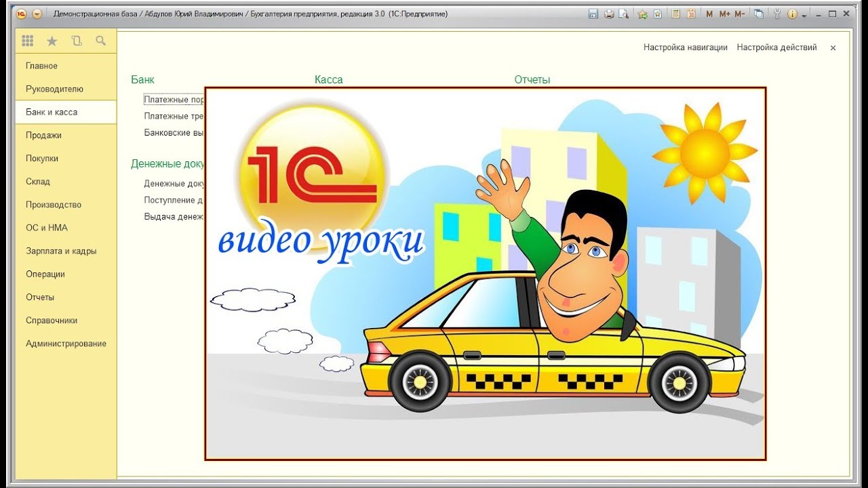Select the Покупки section
Screen dimensions: 868x488
click(x=66, y=158)
